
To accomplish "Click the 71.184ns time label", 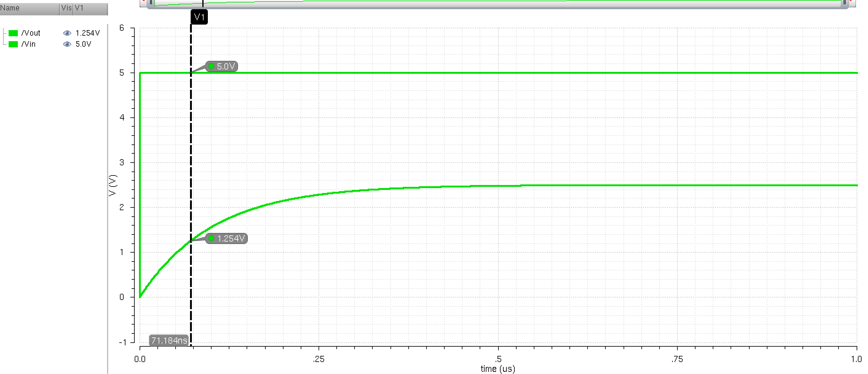I will pyautogui.click(x=168, y=340).
